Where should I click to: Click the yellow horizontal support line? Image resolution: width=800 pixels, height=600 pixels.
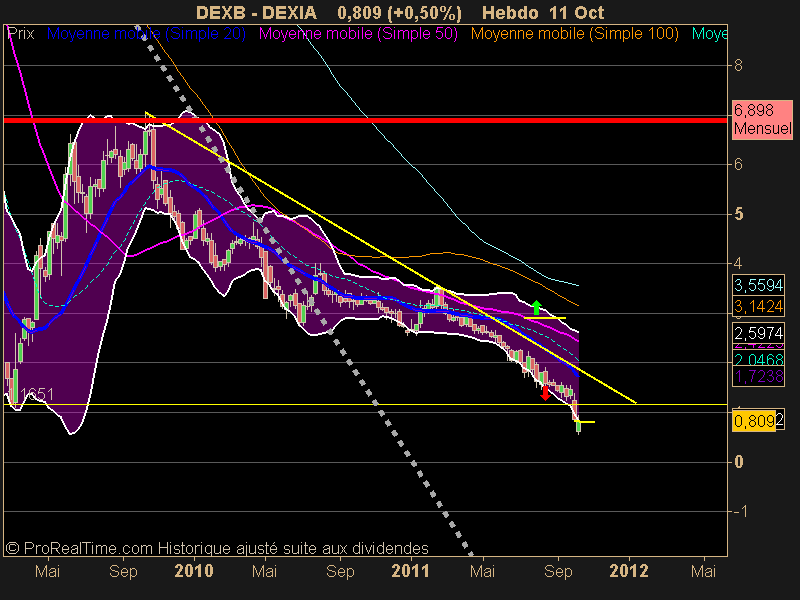[x=365, y=405]
